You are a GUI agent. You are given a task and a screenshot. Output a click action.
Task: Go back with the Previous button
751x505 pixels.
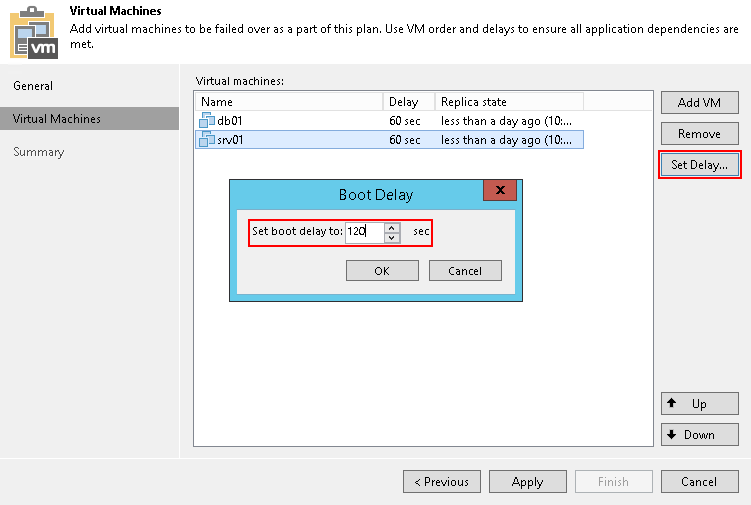point(441,482)
